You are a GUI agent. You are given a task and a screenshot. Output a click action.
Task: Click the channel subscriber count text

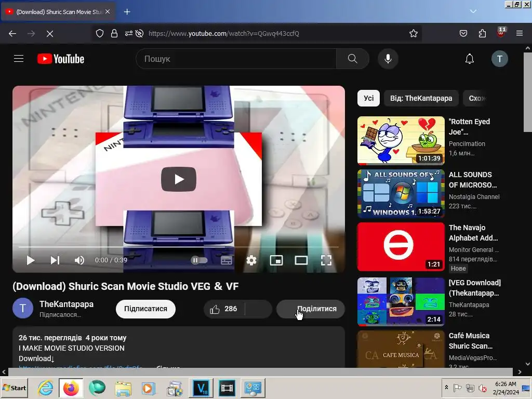click(x=60, y=314)
